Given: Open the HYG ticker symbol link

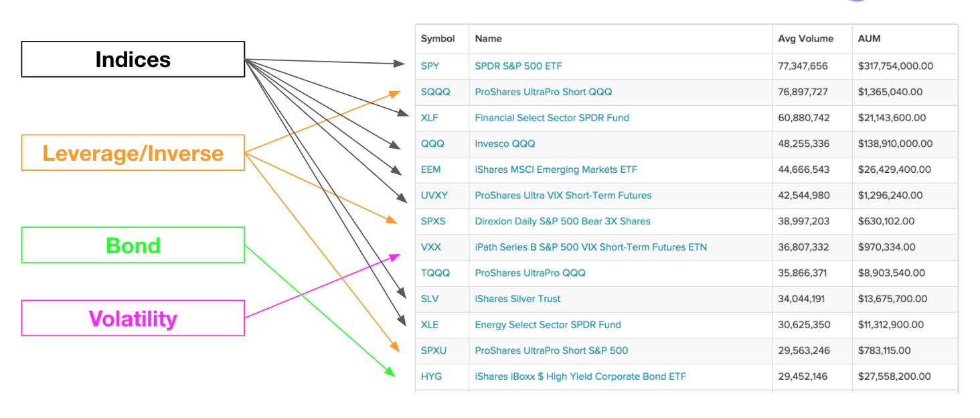Looking at the screenshot, I should (432, 376).
